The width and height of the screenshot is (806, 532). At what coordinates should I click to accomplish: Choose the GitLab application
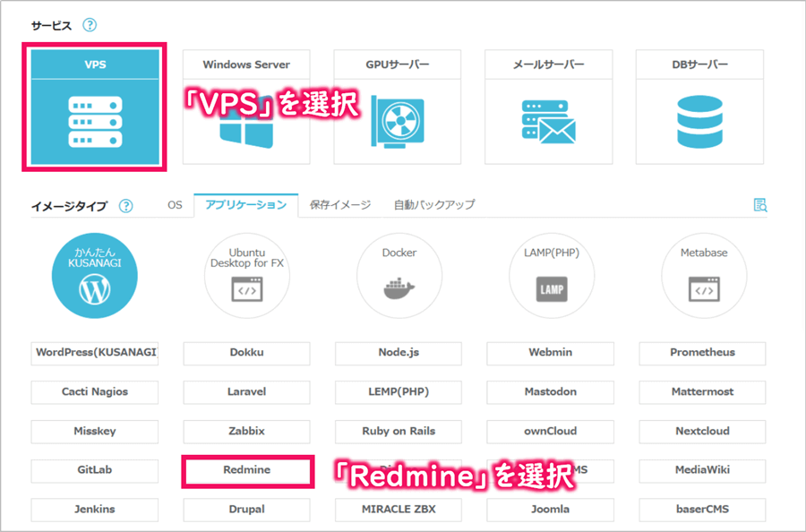(x=95, y=471)
